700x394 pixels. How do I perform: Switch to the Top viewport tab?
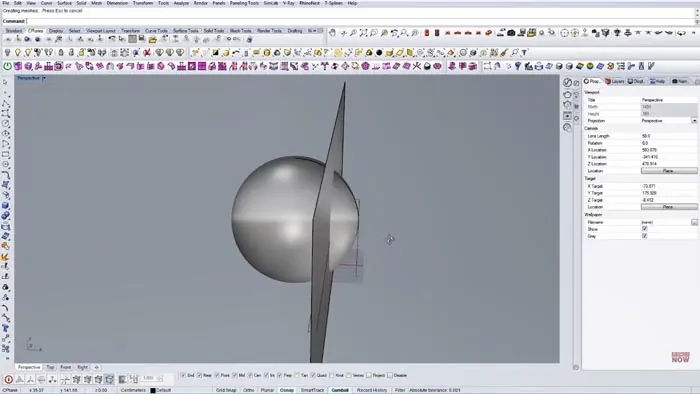[x=50, y=367]
